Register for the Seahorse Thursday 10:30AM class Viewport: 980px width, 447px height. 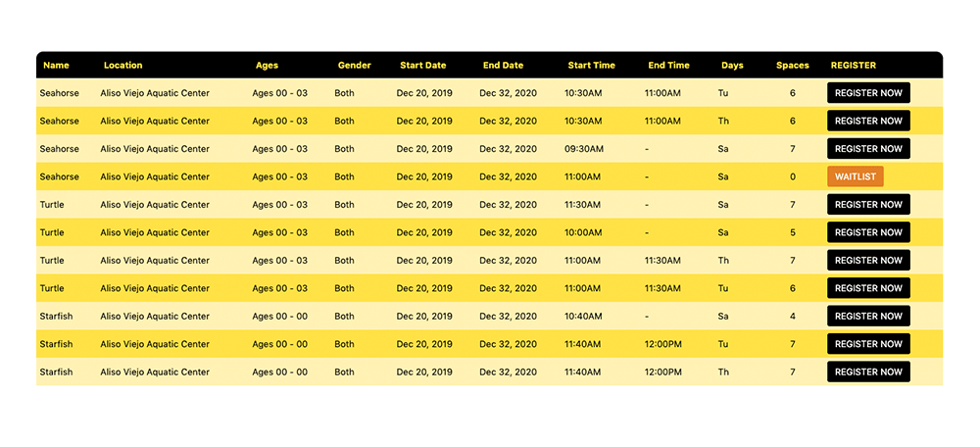click(868, 121)
